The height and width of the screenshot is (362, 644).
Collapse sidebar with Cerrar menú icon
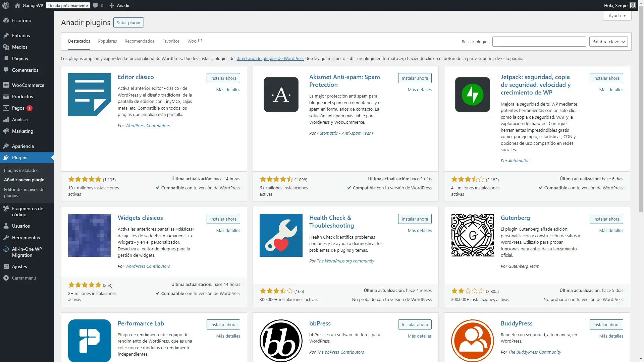[6, 278]
